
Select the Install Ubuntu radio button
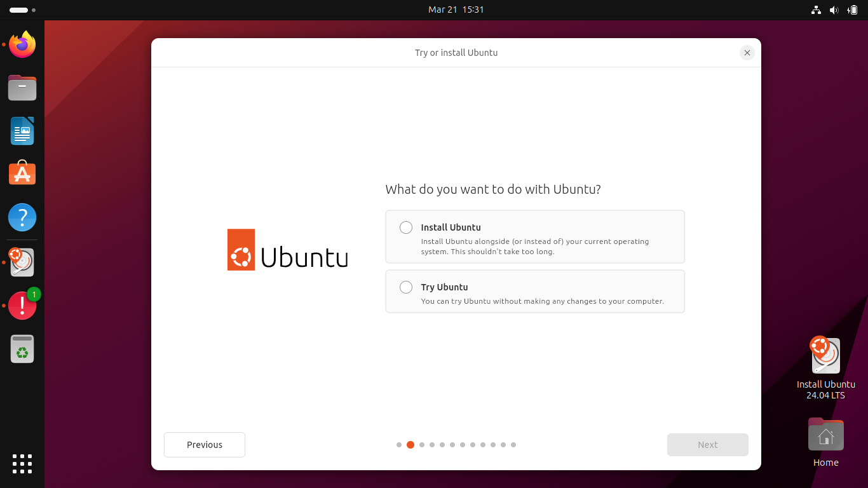(x=405, y=227)
